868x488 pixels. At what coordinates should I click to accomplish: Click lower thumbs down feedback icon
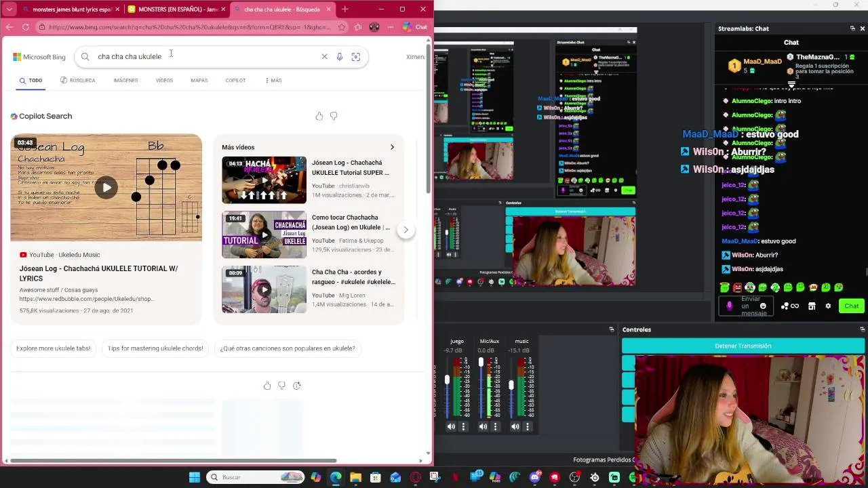click(282, 386)
